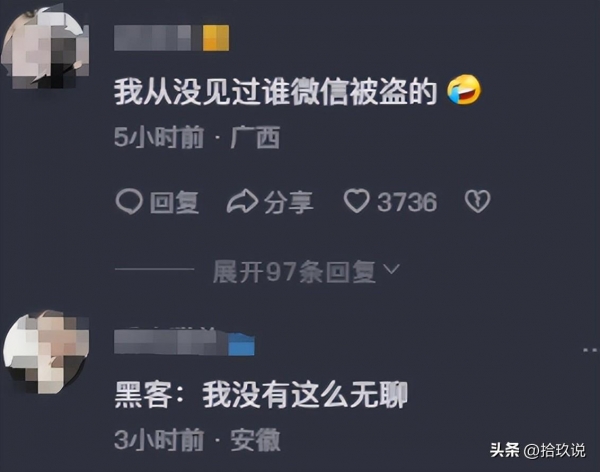Open more options dots on second comment
Image resolution: width=600 pixels, height=472 pixels.
(x=591, y=350)
